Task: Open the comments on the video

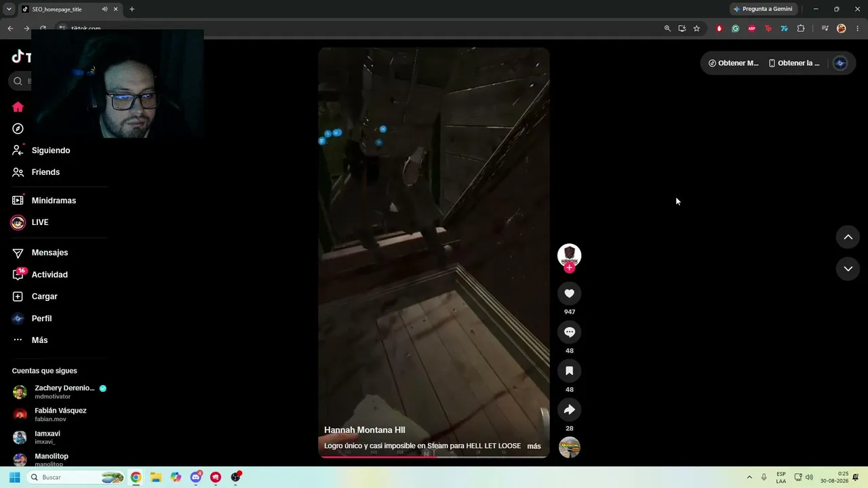Action: pyautogui.click(x=570, y=332)
